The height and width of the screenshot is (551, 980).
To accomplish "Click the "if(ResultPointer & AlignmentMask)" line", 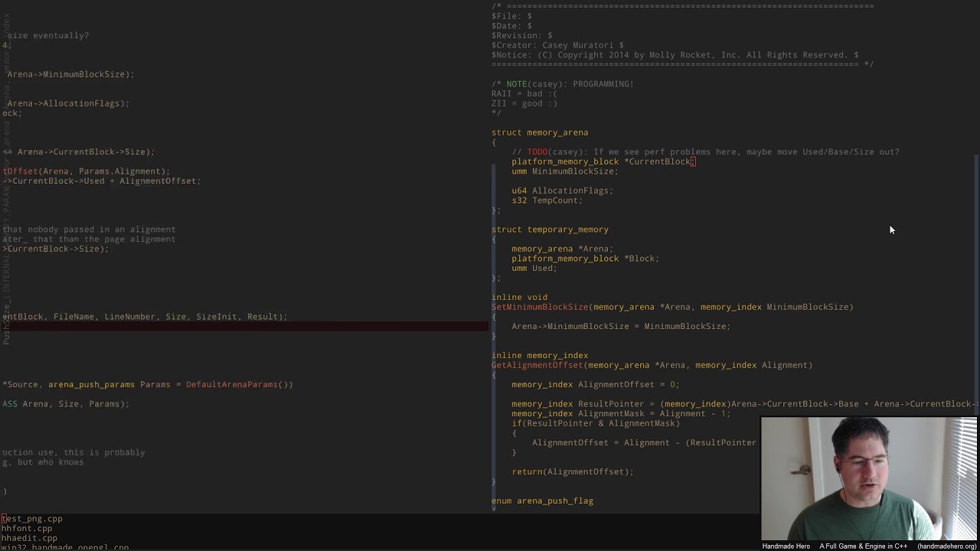I will click(596, 423).
